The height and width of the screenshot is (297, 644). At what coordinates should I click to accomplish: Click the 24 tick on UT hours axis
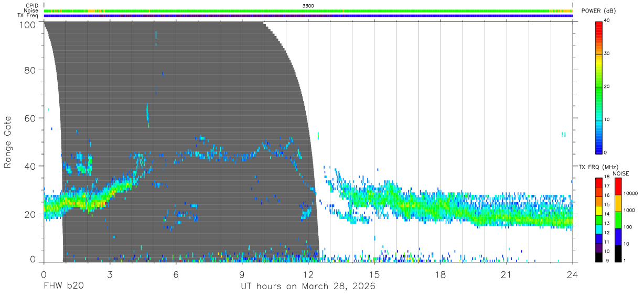572,274
